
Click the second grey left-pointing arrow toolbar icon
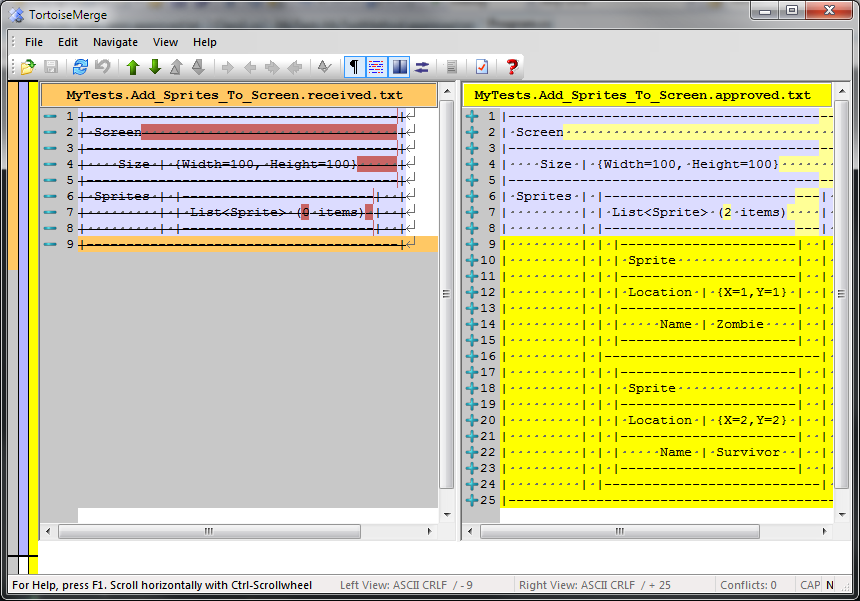click(x=295, y=67)
